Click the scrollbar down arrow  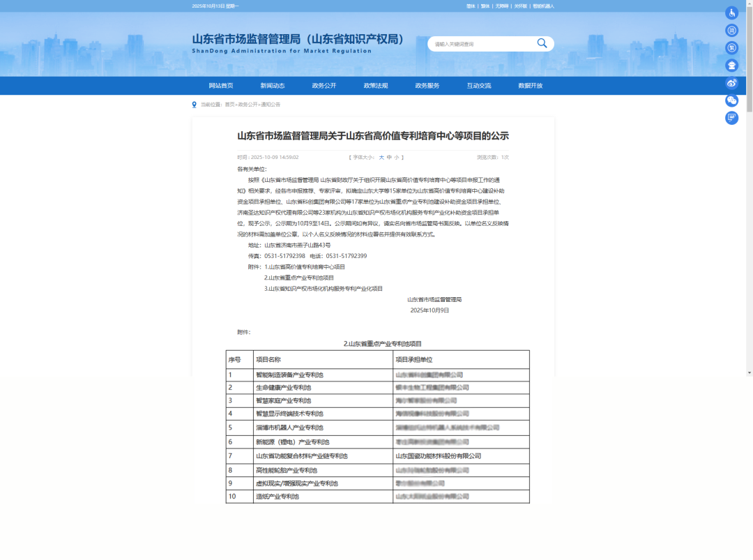pos(749,372)
